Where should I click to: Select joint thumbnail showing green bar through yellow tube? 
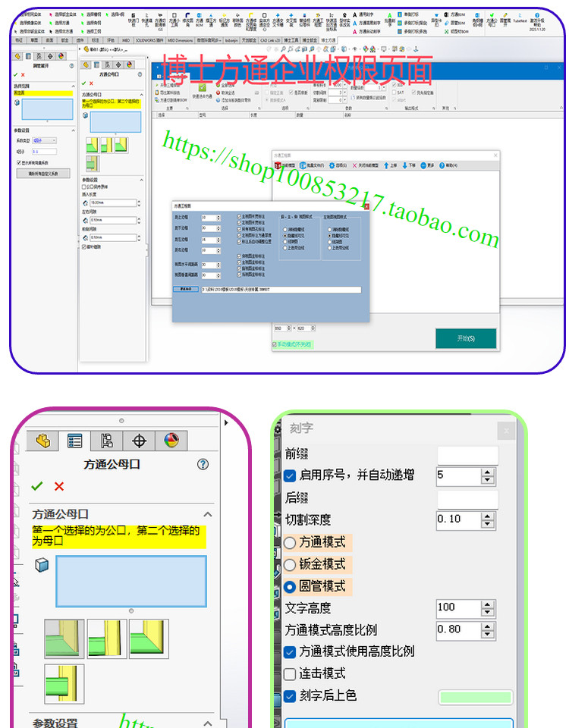pos(64,683)
